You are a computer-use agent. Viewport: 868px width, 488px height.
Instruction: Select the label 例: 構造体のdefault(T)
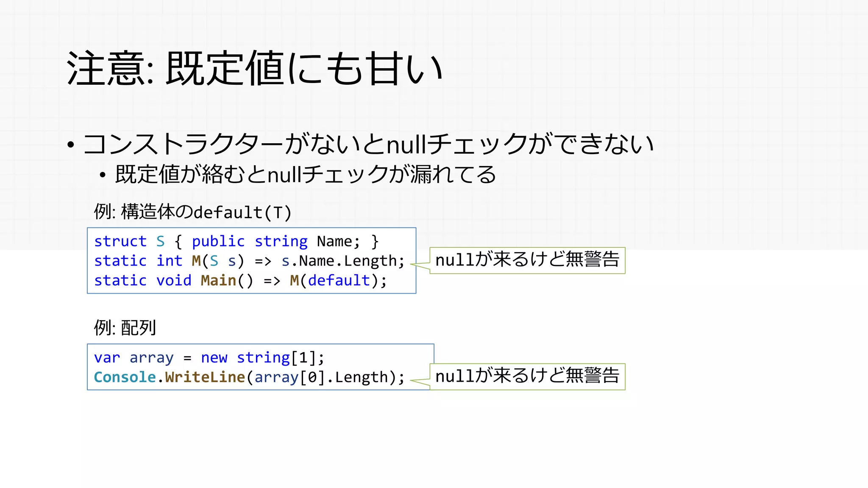(193, 212)
